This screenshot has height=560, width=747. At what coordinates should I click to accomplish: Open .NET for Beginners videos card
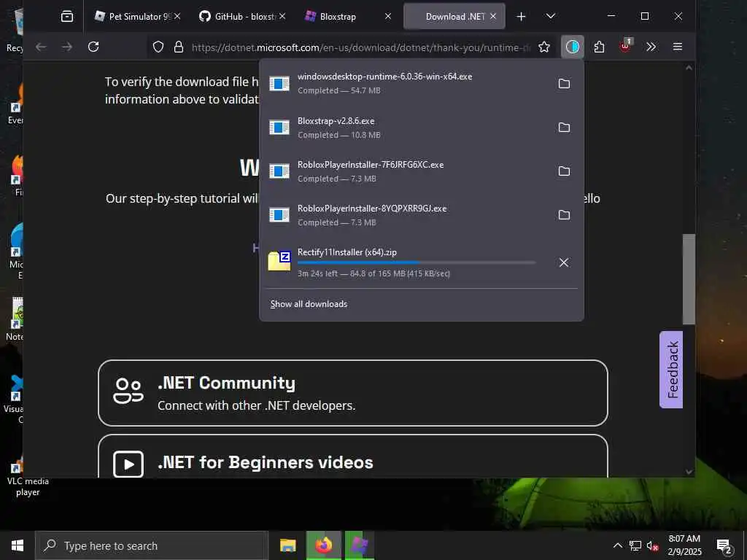coord(353,456)
